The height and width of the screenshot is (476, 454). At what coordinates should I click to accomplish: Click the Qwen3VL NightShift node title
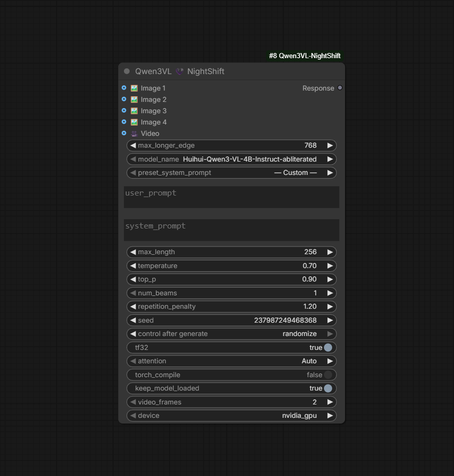click(x=179, y=72)
